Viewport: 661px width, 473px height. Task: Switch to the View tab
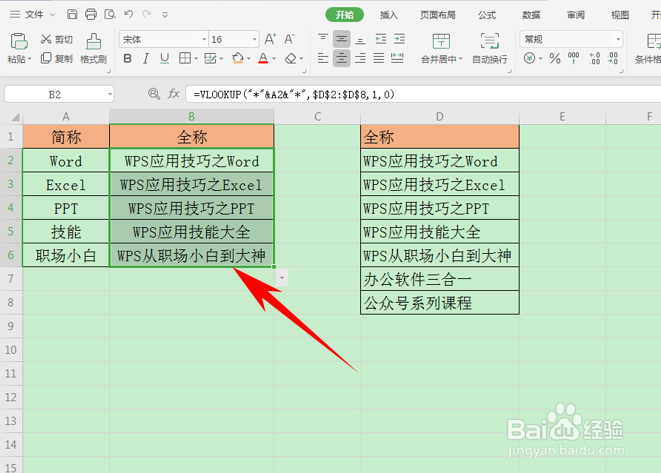[620, 15]
